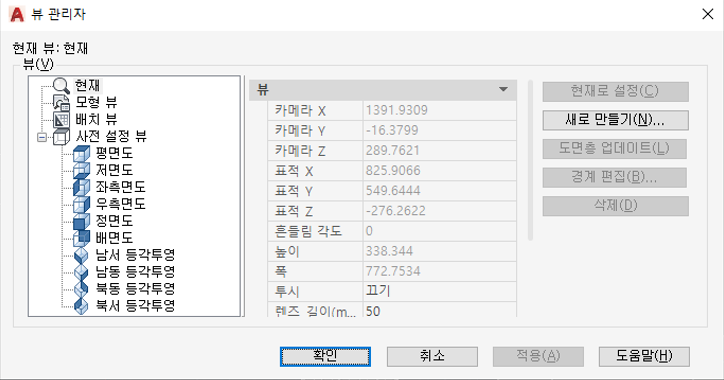This screenshot has height=380, width=724.
Task: Confirm with the 확인 button
Action: pyautogui.click(x=325, y=356)
